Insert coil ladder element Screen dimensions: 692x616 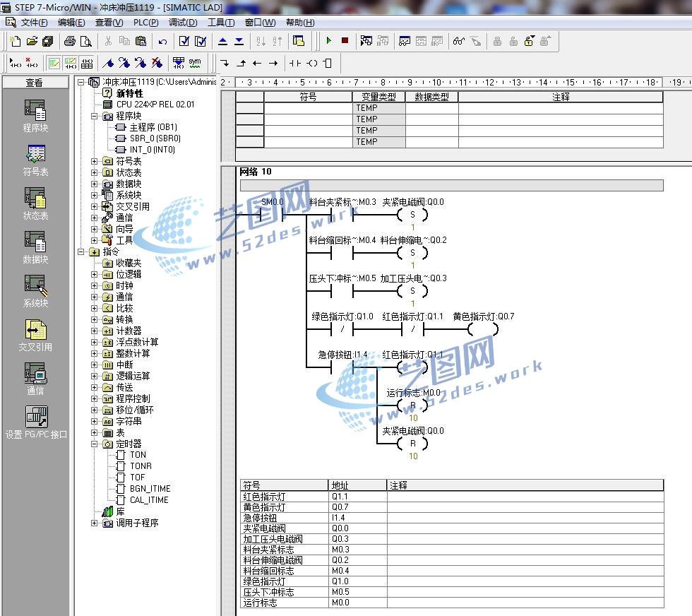tap(311, 63)
